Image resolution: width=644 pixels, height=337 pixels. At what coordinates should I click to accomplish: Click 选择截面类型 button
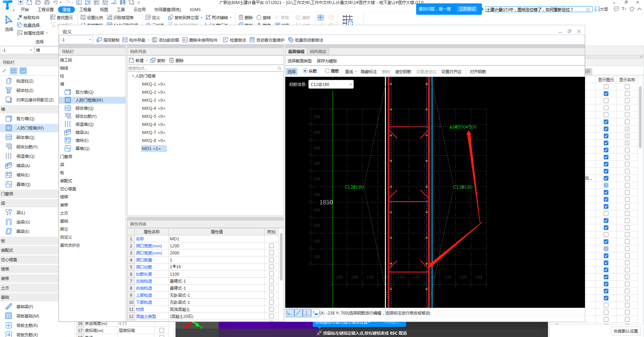(299, 61)
